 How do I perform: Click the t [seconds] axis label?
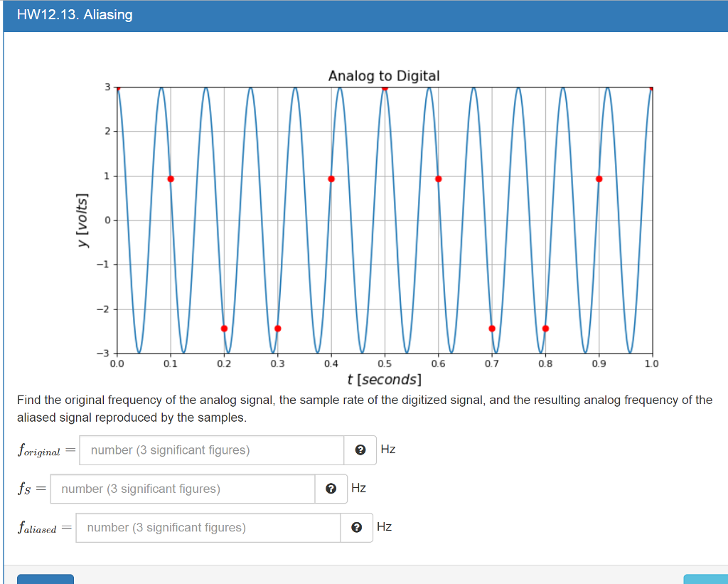[385, 379]
